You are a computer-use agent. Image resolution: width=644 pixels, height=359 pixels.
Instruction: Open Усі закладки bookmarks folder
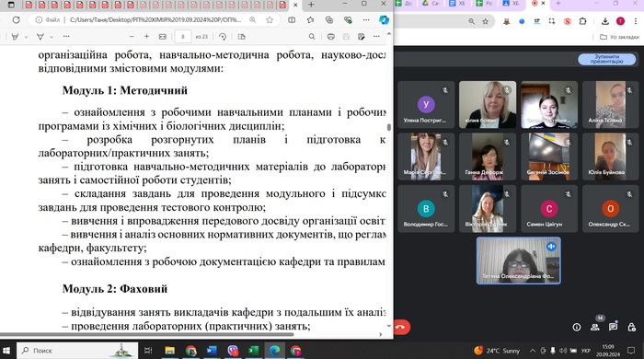click(x=620, y=37)
